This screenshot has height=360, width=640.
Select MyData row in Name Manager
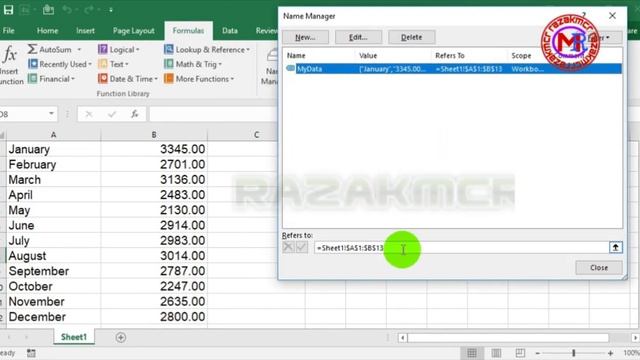click(x=453, y=69)
